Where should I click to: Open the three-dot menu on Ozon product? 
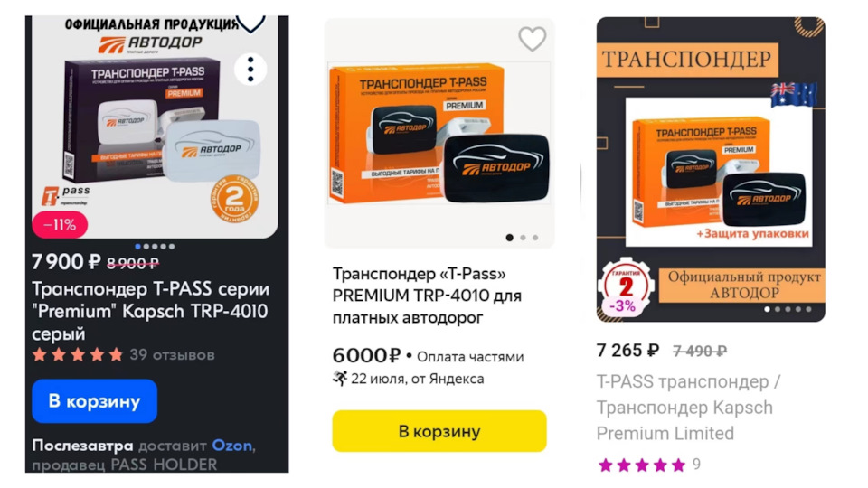click(x=250, y=70)
